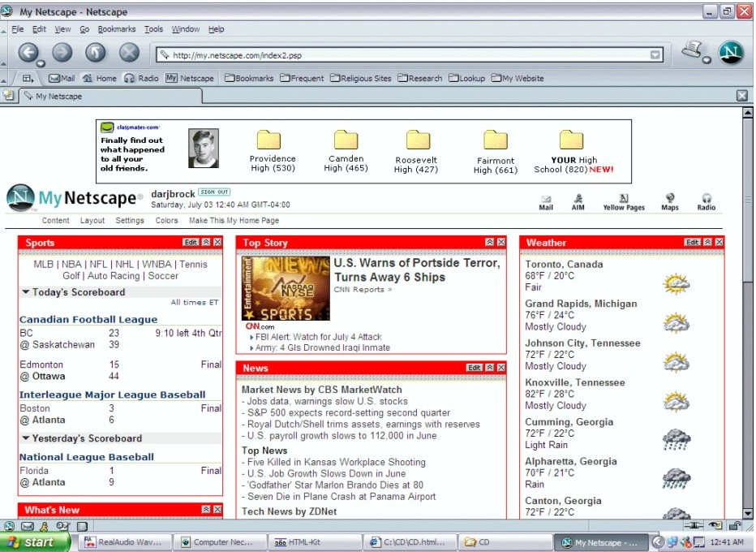Switch to HTML-Kit in taskbar

click(x=316, y=542)
